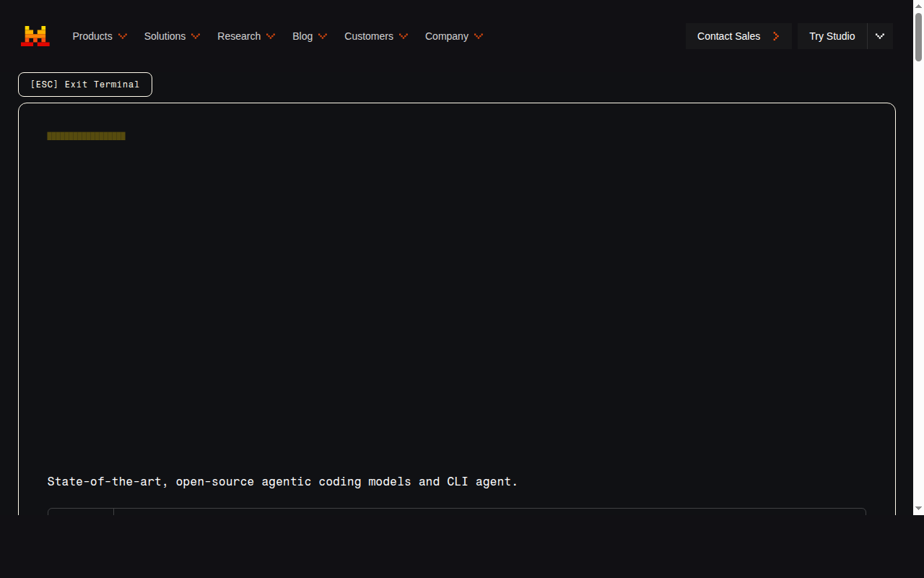Image resolution: width=924 pixels, height=578 pixels.
Task: Click the Contact Sales button
Action: coord(738,36)
